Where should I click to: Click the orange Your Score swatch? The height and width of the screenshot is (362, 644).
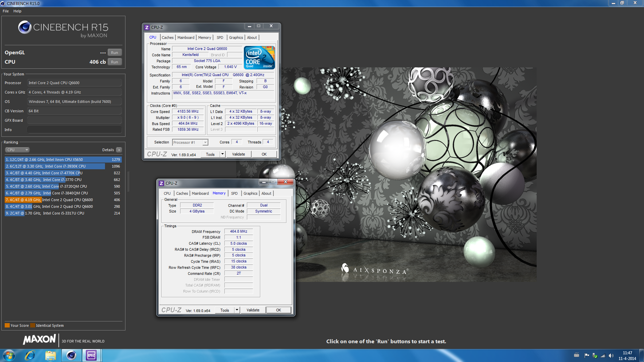(7, 325)
